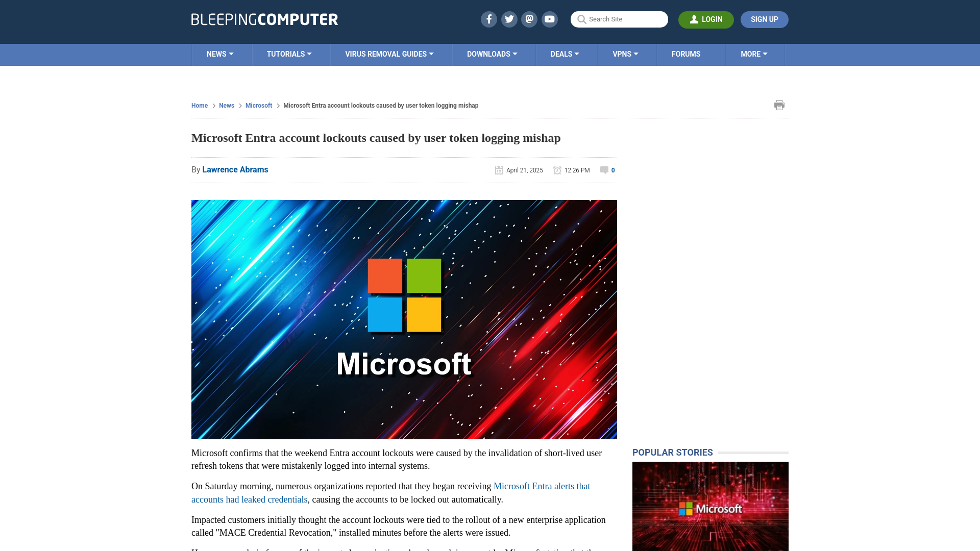Expand the DEALS dropdown menu

(x=565, y=54)
